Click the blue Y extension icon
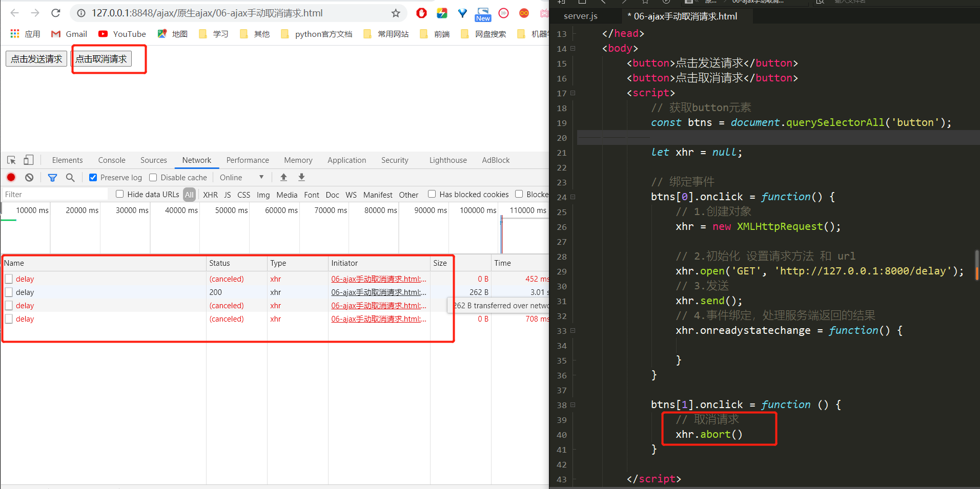The height and width of the screenshot is (489, 980). 462,13
